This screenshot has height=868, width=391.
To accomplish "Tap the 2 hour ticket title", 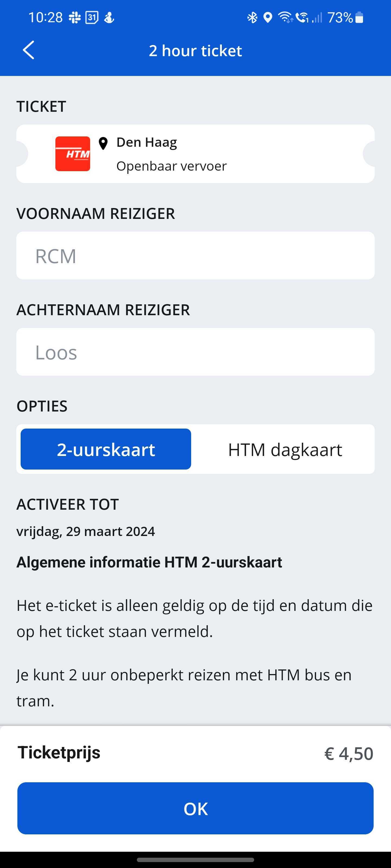I will 195,50.
